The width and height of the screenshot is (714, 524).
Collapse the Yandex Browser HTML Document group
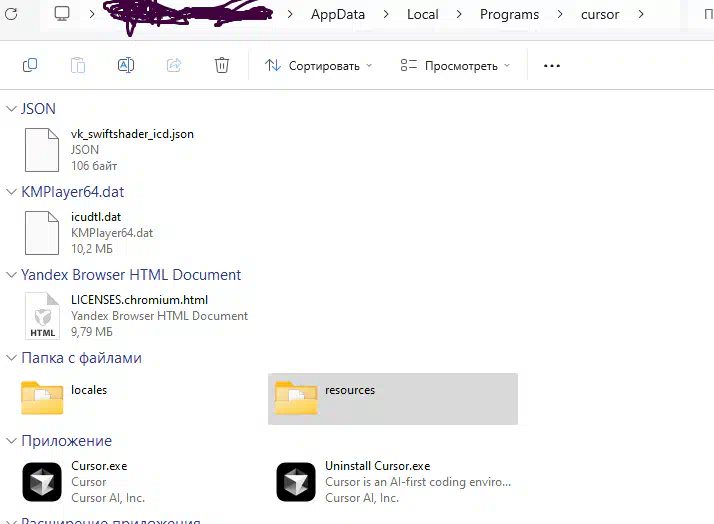point(11,275)
